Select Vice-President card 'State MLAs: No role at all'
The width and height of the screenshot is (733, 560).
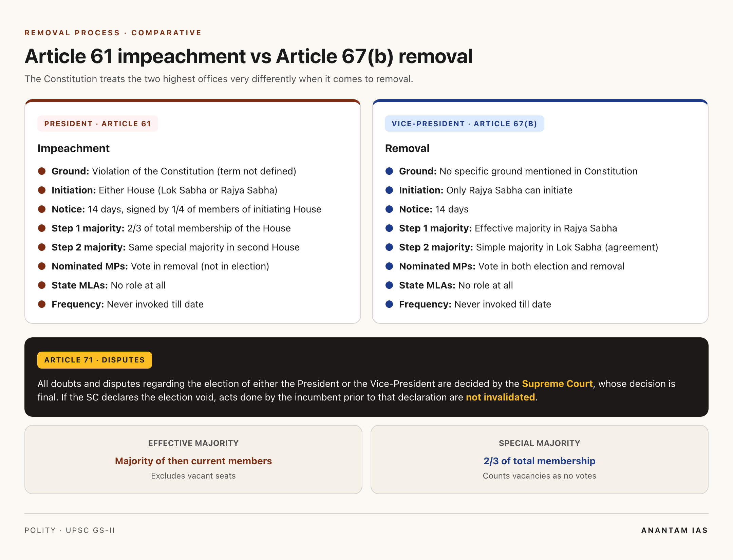point(456,285)
